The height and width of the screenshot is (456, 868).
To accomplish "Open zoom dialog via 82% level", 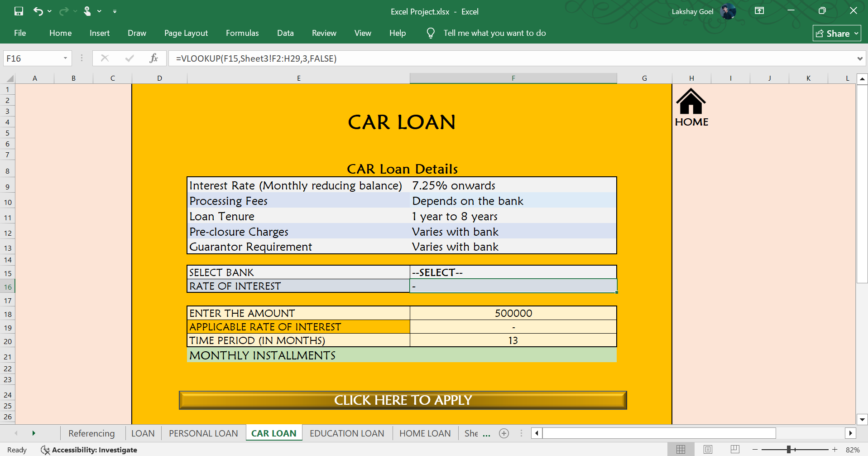I will pos(853,450).
